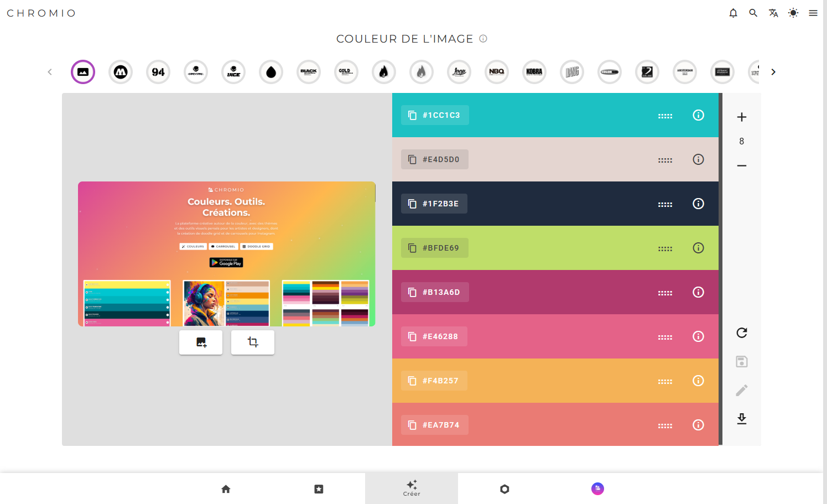
Task: Download the palette
Action: click(x=742, y=419)
